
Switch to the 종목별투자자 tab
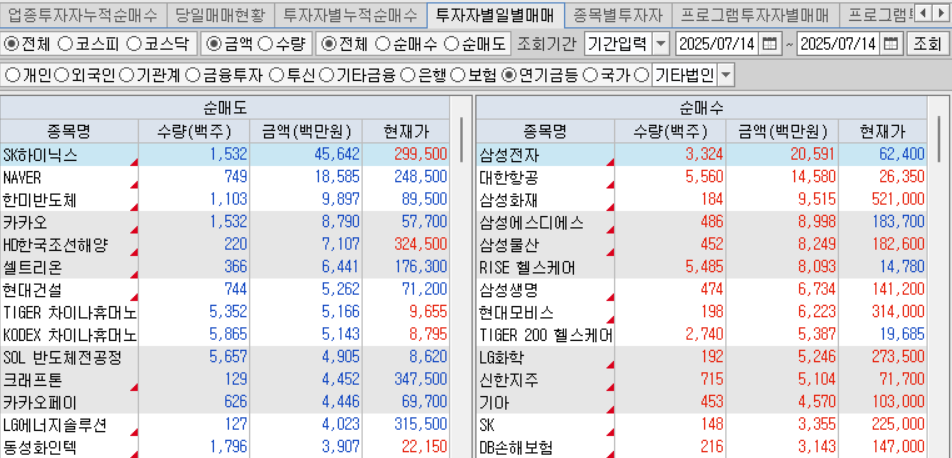[x=618, y=14]
